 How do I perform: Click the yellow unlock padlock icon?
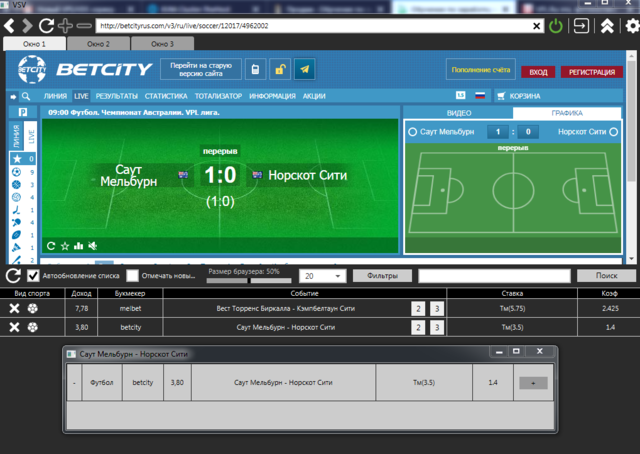[x=280, y=69]
